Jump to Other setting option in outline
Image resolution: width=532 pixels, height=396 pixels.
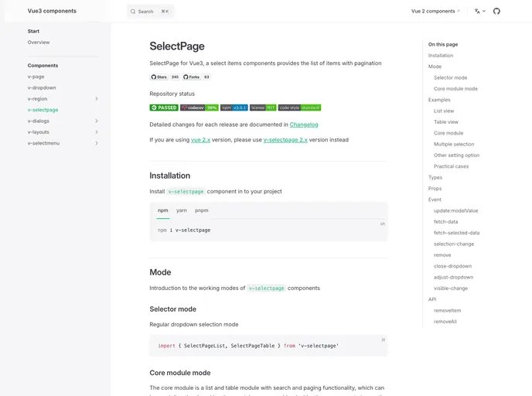pos(456,155)
